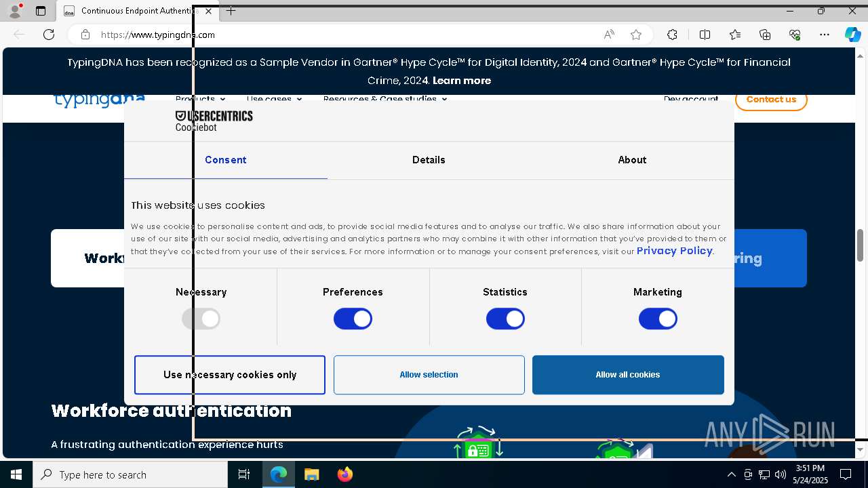Toggle the Necessary cookies switch
The width and height of the screenshot is (868, 488).
click(201, 319)
